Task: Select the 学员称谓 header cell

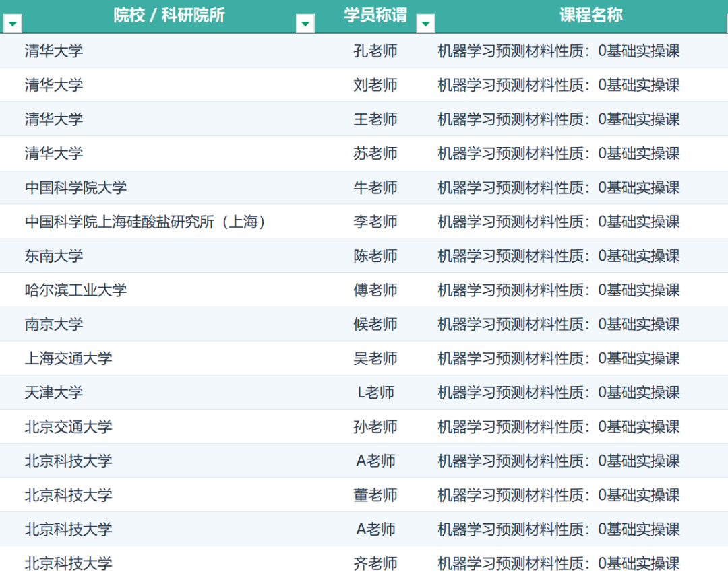Action: [375, 15]
